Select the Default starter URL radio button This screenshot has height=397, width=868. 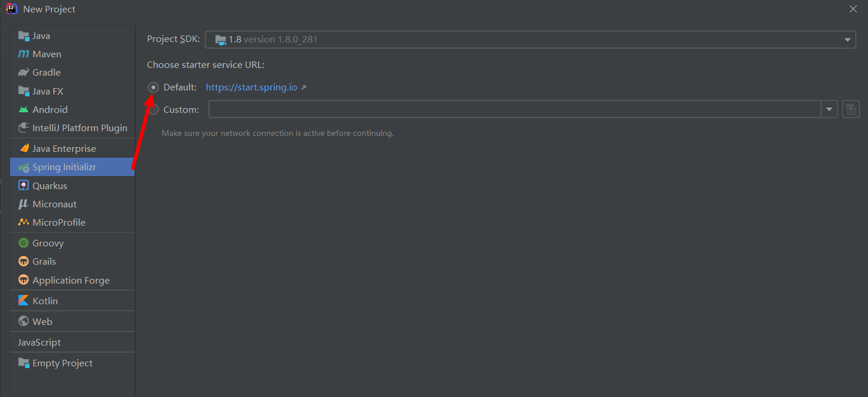coord(153,87)
